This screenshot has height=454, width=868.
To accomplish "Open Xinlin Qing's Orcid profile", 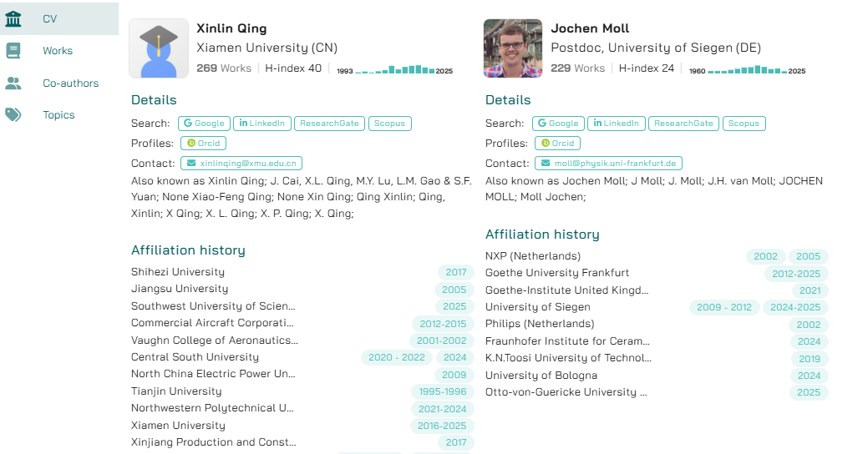I will pyautogui.click(x=203, y=144).
